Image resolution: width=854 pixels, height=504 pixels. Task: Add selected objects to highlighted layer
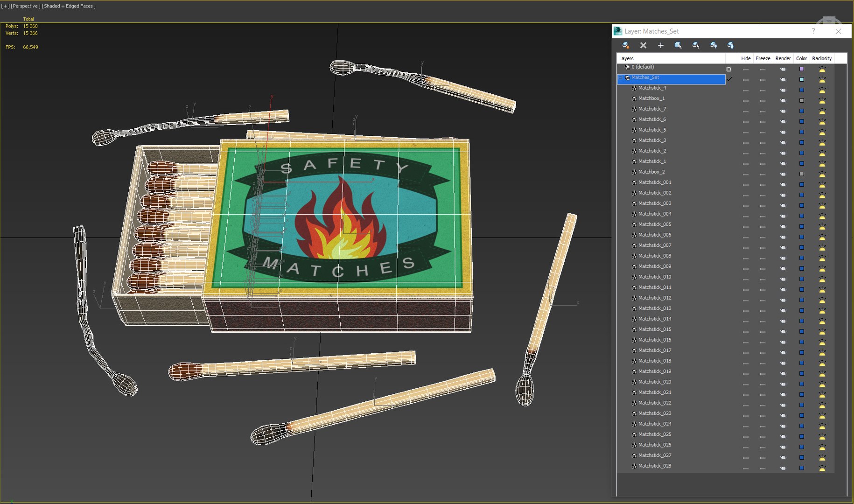(661, 45)
